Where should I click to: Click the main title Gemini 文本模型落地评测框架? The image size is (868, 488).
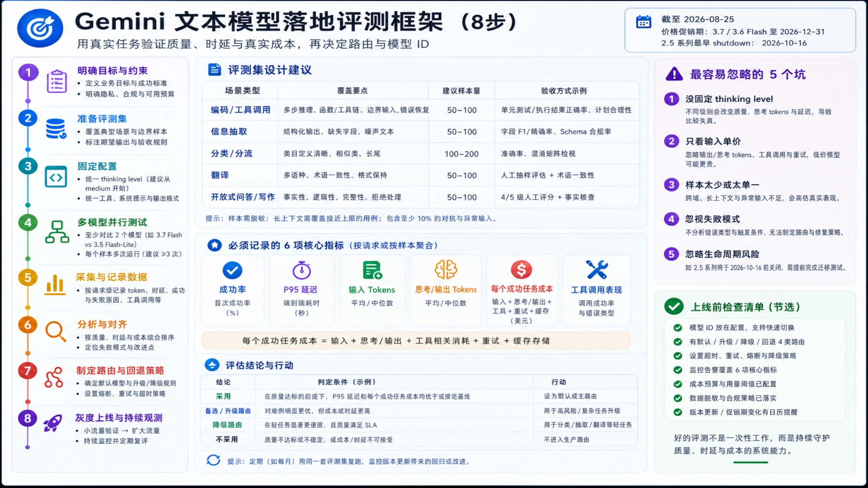[259, 21]
